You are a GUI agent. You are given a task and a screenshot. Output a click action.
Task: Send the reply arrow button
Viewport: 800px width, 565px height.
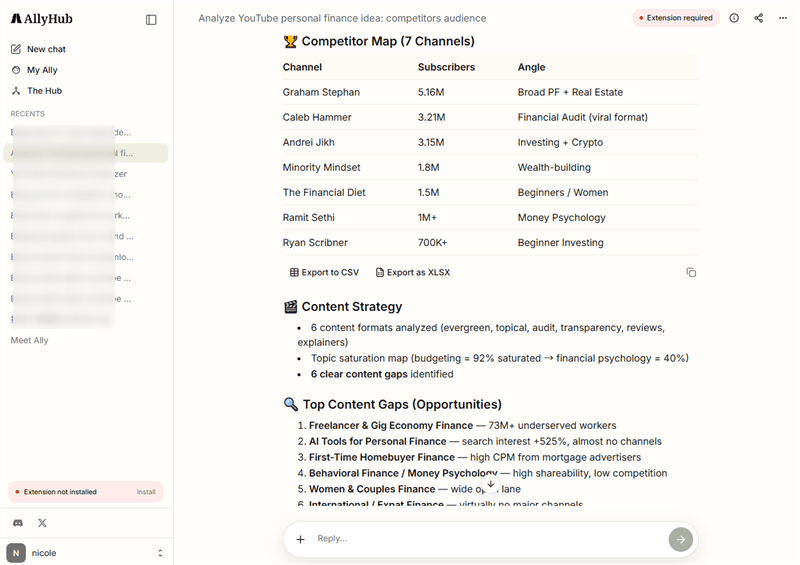681,539
